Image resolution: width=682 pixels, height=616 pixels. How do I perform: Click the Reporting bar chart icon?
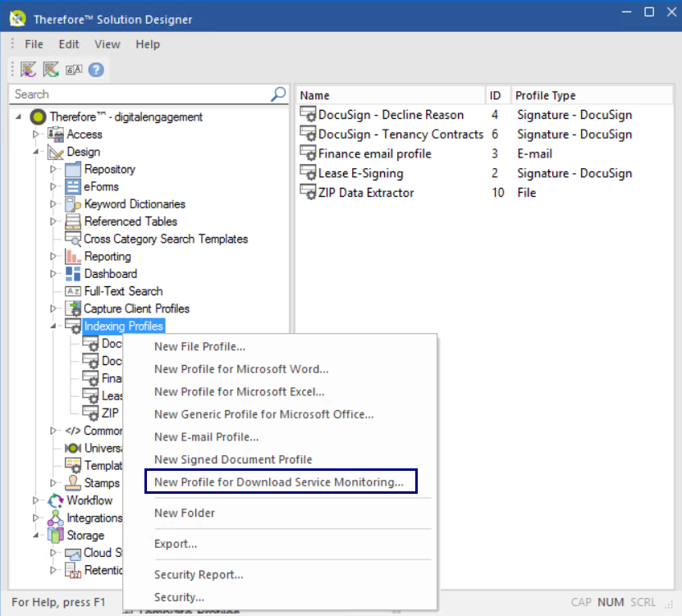pyautogui.click(x=73, y=256)
